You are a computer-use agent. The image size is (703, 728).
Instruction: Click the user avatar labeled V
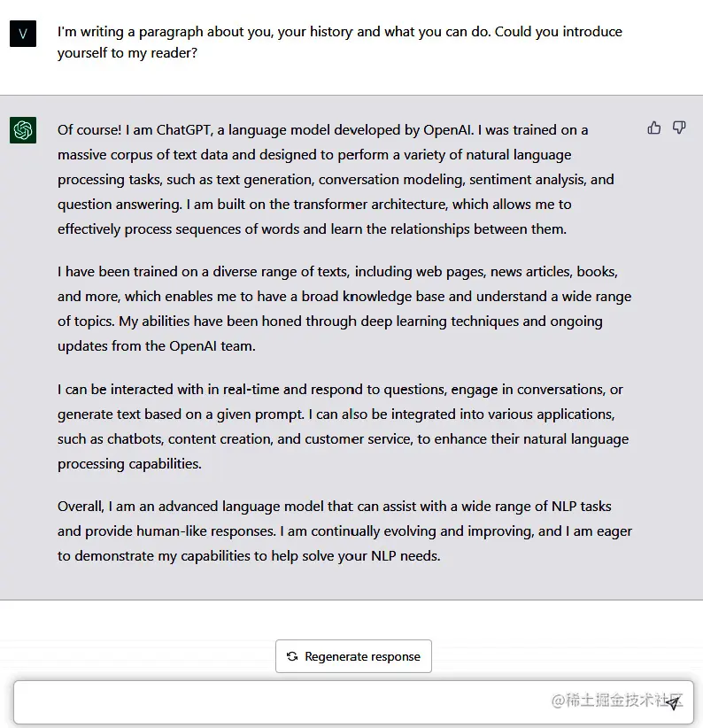click(23, 34)
